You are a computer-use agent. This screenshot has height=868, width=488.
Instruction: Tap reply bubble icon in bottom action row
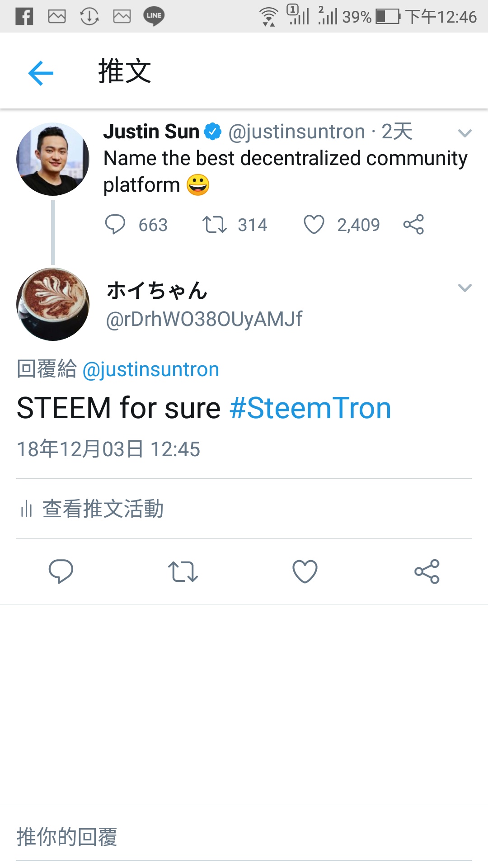point(61,571)
